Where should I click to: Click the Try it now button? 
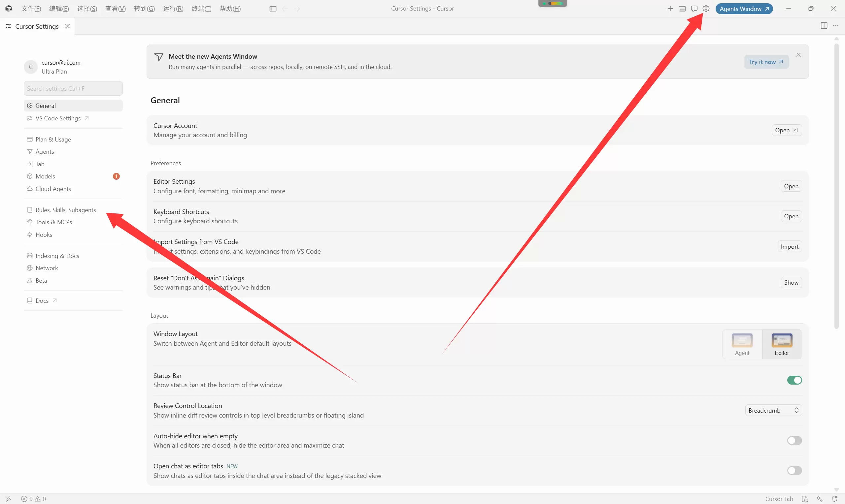[x=766, y=62]
